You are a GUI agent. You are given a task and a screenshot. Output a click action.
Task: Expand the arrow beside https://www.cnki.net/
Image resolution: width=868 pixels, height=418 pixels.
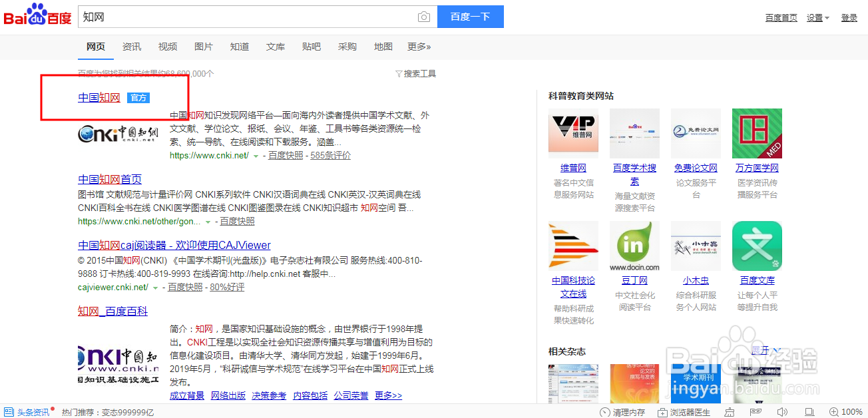click(256, 156)
